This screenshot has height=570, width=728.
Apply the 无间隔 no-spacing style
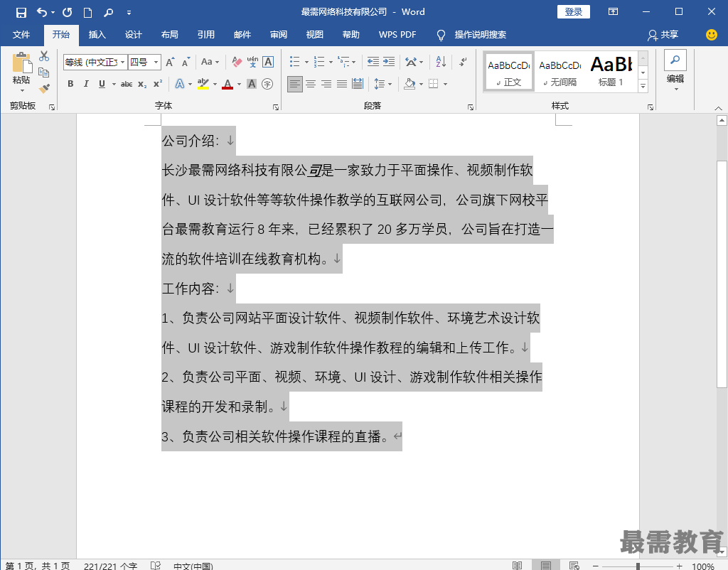point(560,72)
